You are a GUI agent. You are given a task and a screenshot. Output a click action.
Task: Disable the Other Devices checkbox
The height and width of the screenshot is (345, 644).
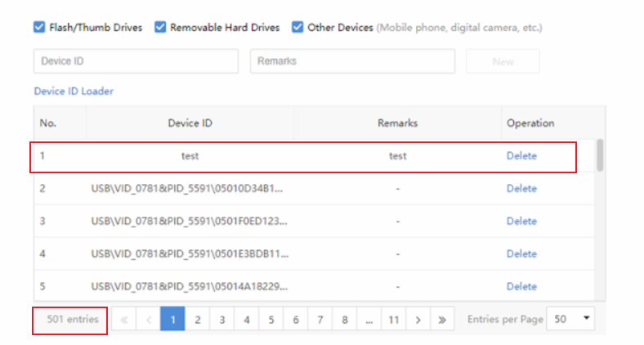(297, 27)
